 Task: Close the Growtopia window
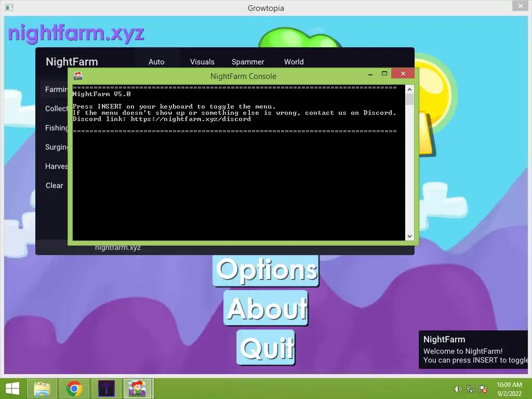click(x=521, y=6)
